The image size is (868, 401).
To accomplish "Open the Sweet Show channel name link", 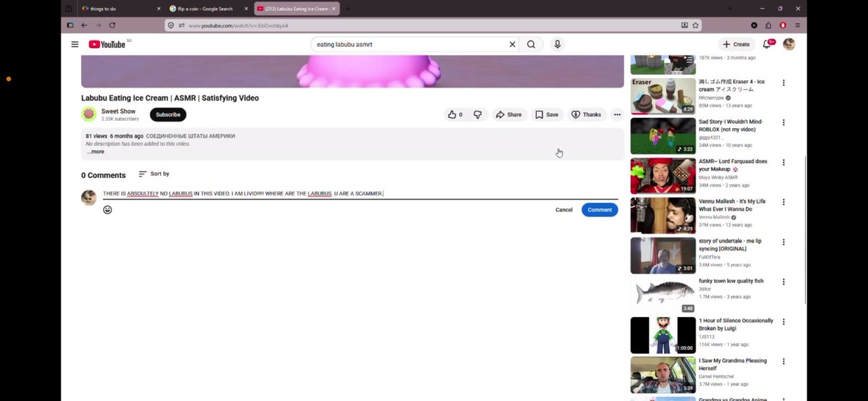I will click(x=119, y=111).
